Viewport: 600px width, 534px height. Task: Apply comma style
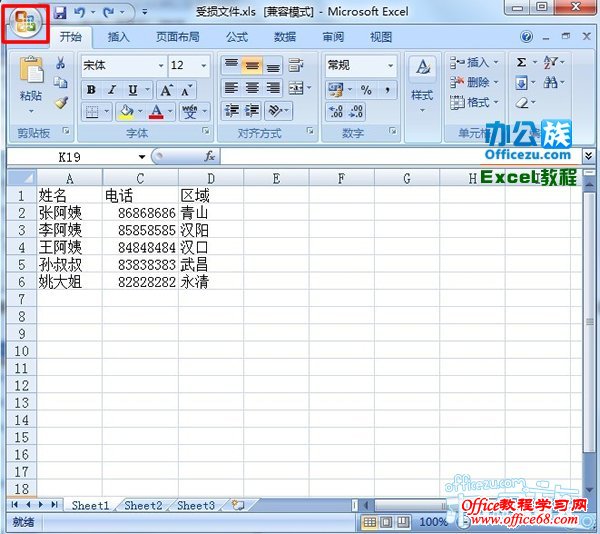(x=387, y=90)
